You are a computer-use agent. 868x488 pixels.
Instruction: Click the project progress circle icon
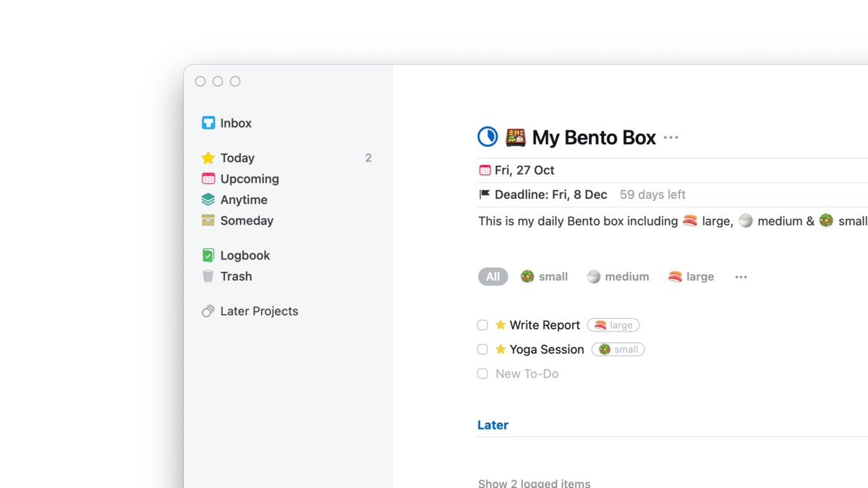(488, 137)
